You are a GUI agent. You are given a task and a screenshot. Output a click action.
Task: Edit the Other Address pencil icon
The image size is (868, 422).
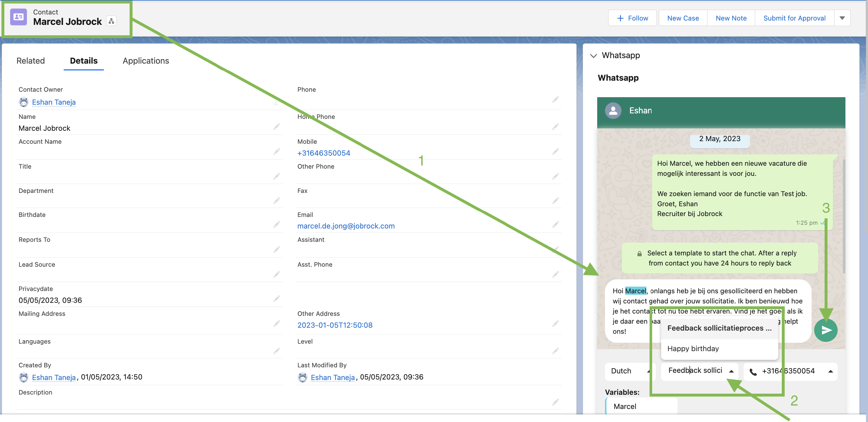(555, 324)
